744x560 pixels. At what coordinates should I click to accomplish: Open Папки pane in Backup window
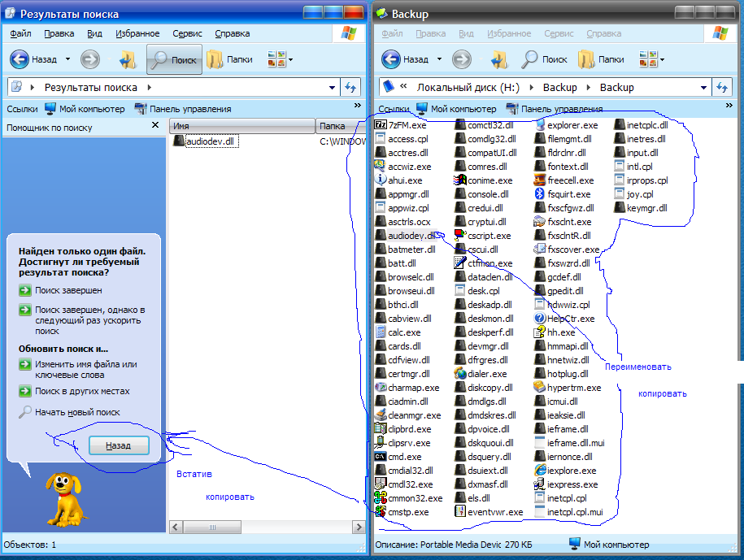(602, 59)
